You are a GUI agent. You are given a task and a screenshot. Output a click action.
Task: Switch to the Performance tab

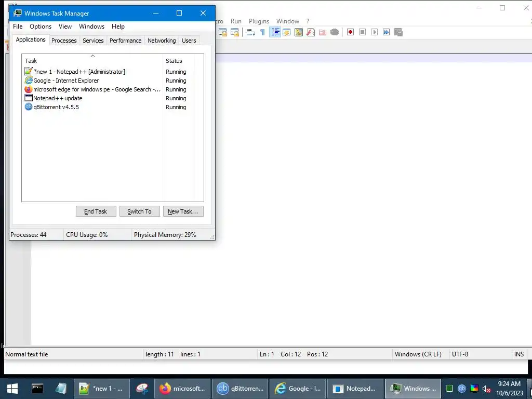point(126,41)
